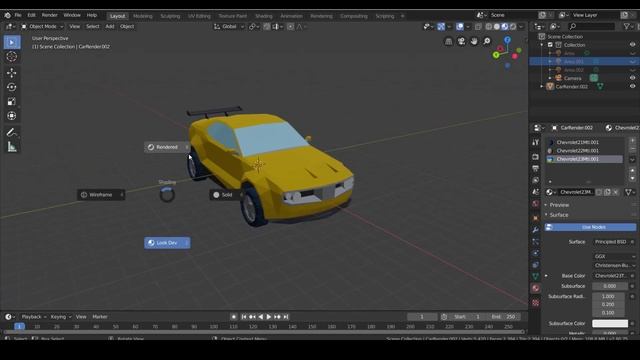Open the Render properties tab
The width and height of the screenshot is (640, 360).
[x=536, y=157]
